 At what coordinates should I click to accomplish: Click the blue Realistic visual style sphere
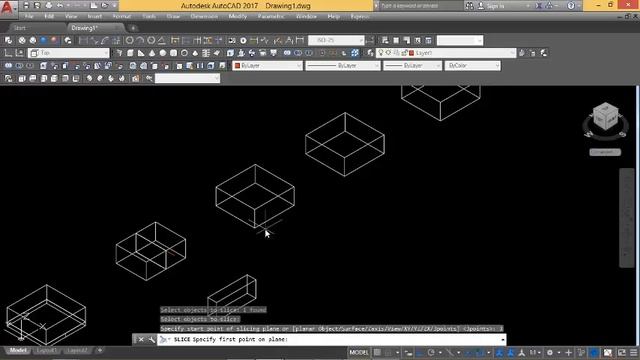point(43,40)
